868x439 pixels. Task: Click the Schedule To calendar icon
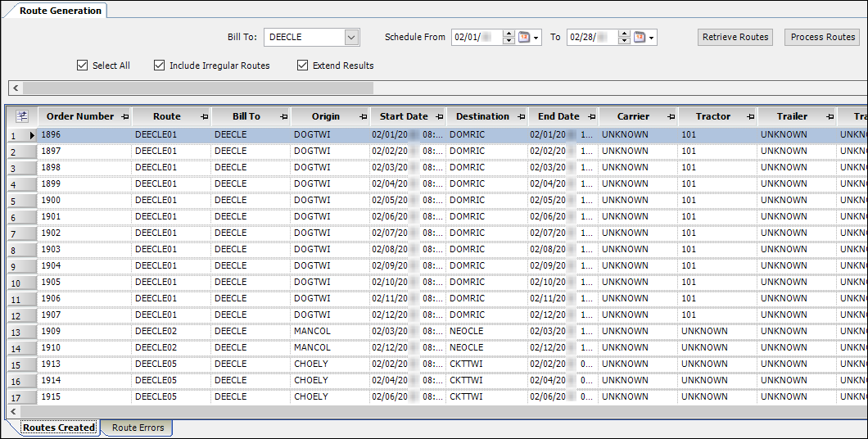point(639,38)
